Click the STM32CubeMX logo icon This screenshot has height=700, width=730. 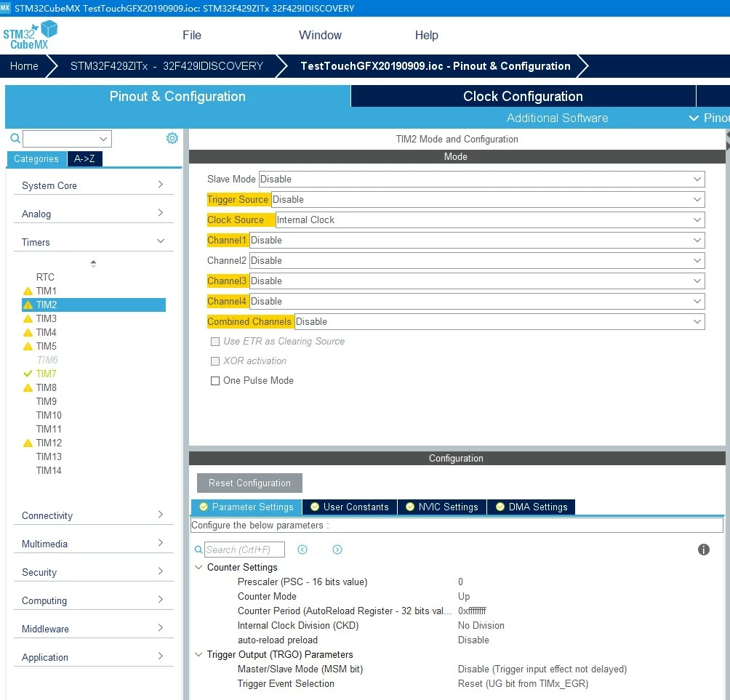click(31, 35)
